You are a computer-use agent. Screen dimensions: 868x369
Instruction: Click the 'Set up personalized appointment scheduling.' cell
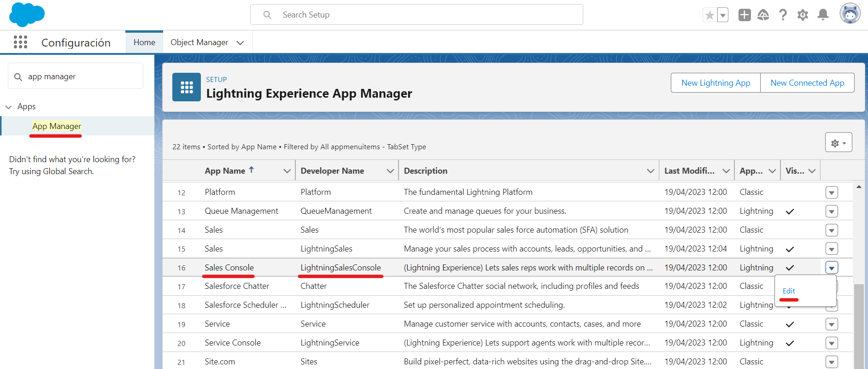pyautogui.click(x=484, y=305)
